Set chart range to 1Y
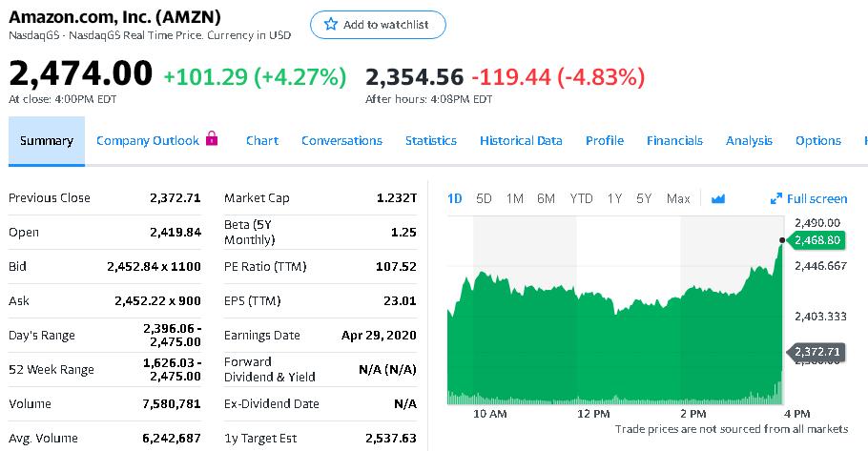Viewport: 868px width, 451px height. 614,198
